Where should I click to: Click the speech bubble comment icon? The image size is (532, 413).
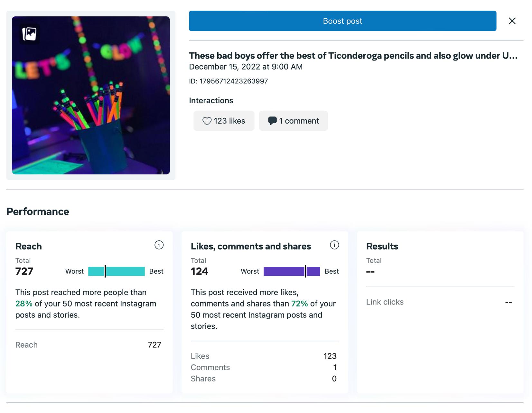pyautogui.click(x=272, y=121)
